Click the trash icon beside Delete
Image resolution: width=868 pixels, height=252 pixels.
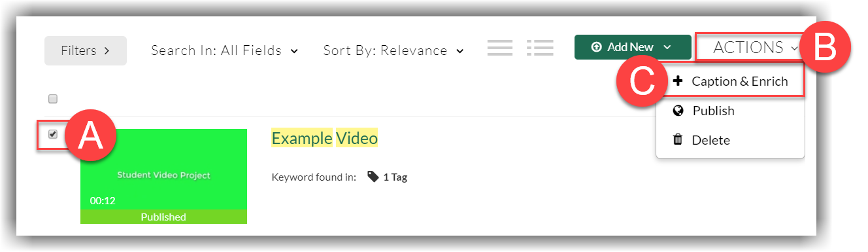pyautogui.click(x=678, y=139)
